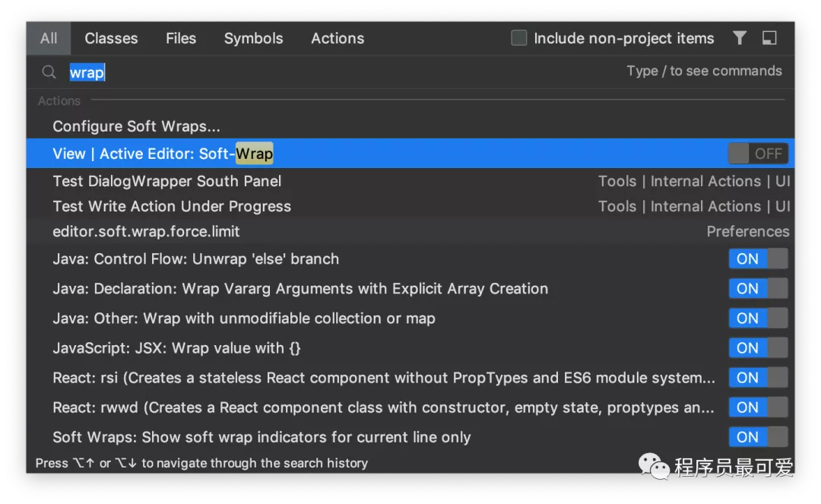This screenshot has width=821, height=504.
Task: Switch to the Files tab
Action: click(x=181, y=38)
